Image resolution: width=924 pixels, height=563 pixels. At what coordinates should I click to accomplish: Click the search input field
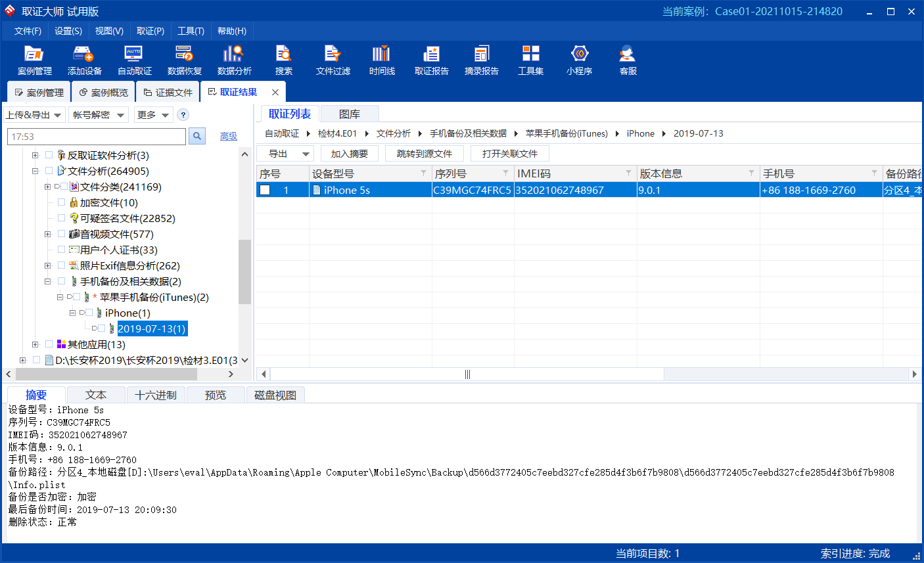[x=97, y=137]
